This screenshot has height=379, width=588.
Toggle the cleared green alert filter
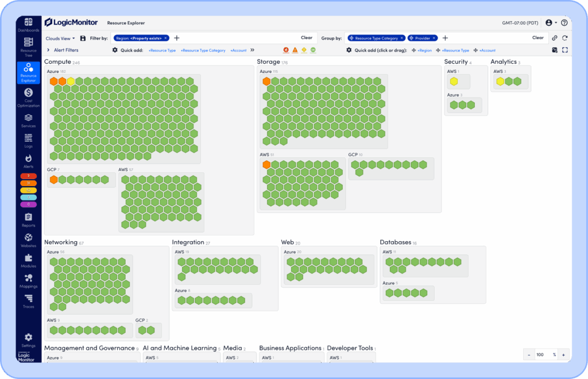point(313,51)
